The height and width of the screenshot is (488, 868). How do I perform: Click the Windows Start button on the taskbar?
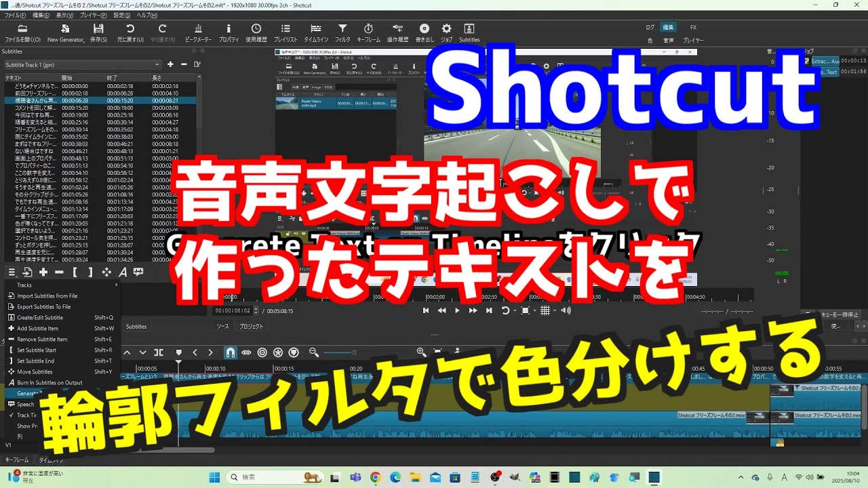click(214, 477)
